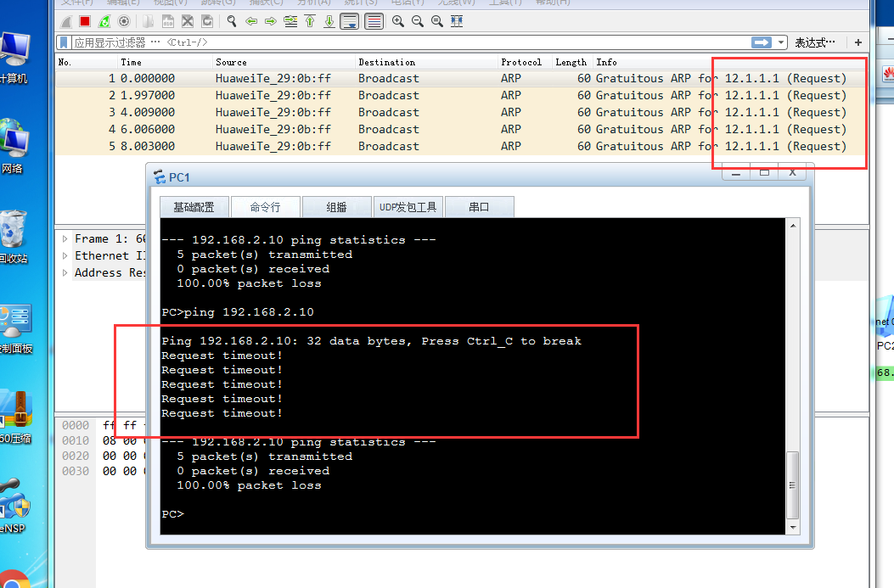Sort packets by the No. column
This screenshot has height=588, width=894.
tap(87, 62)
